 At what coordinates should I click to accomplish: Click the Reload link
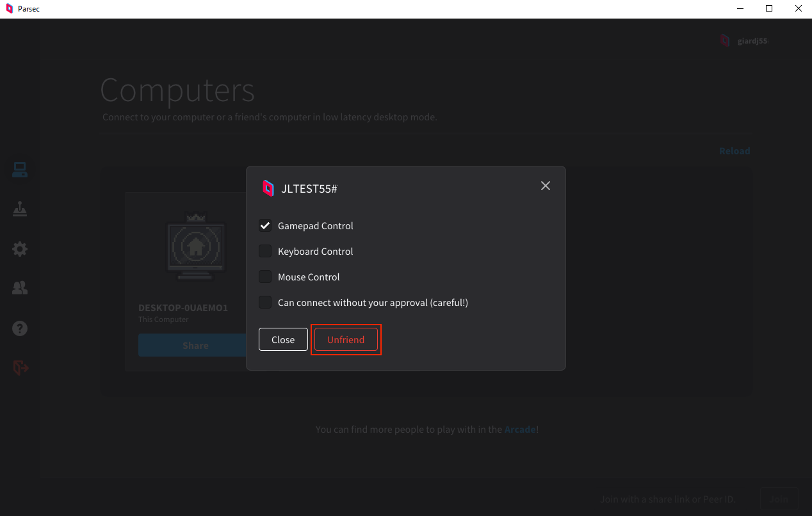(735, 151)
